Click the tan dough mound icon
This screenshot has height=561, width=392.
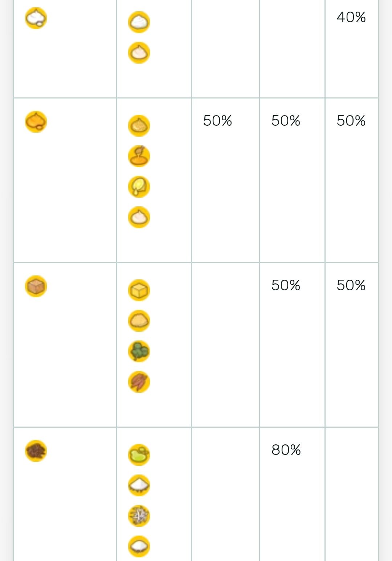(139, 321)
